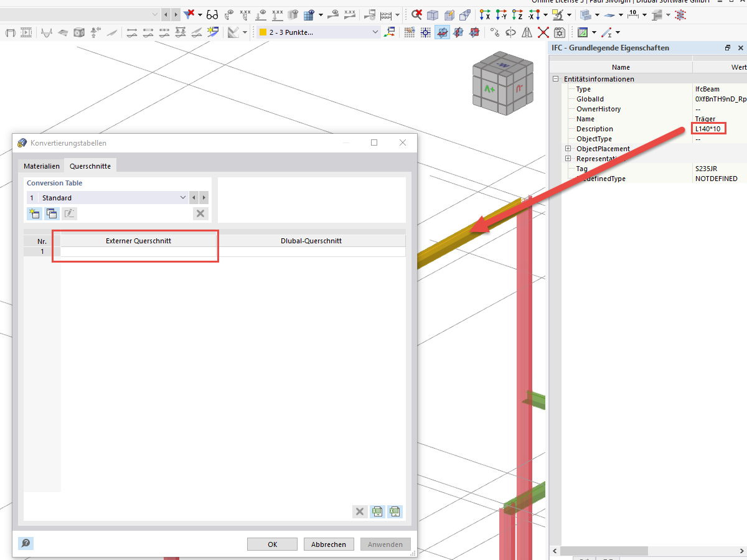This screenshot has width=747, height=560.
Task: Click the horizontal scrollbar of IFC panel
Action: [604, 551]
